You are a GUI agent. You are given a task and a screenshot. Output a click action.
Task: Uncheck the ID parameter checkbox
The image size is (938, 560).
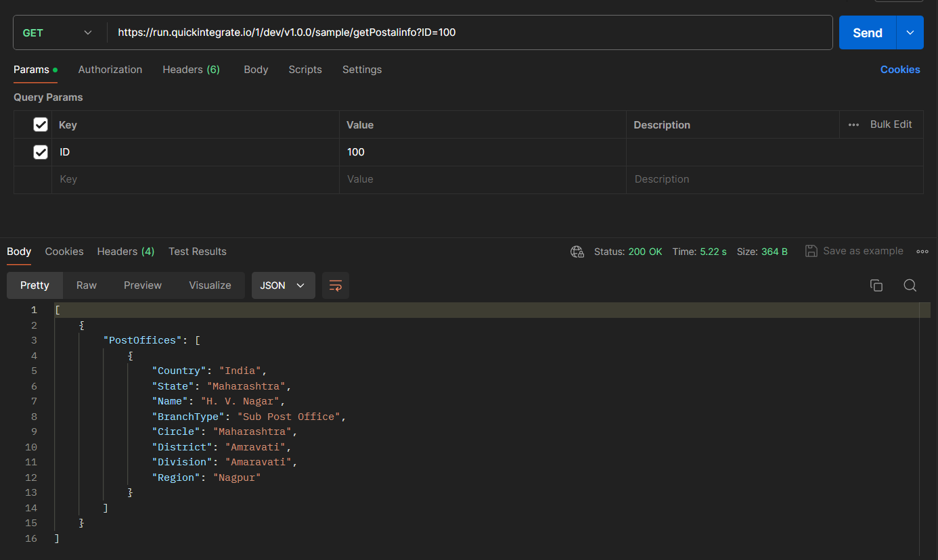tap(41, 152)
